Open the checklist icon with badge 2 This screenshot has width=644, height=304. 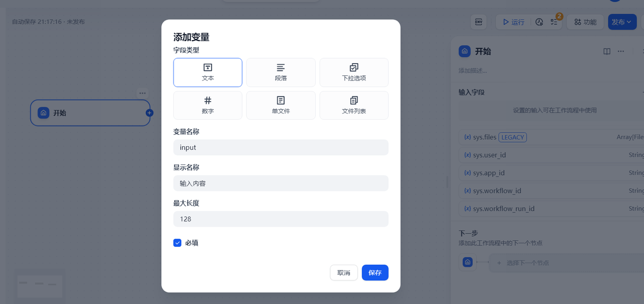[x=554, y=22]
